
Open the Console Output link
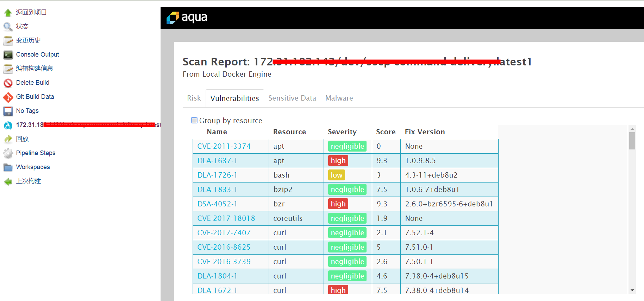point(37,55)
